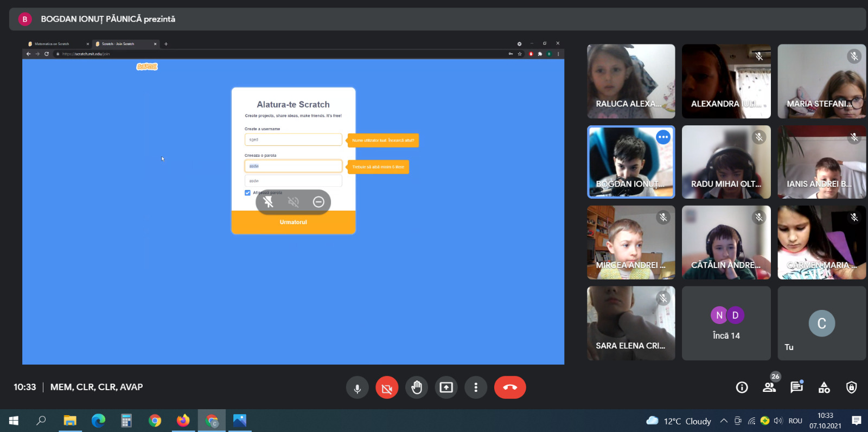The height and width of the screenshot is (432, 868).
Task: Raise your hand in the meeting
Action: pyautogui.click(x=417, y=387)
